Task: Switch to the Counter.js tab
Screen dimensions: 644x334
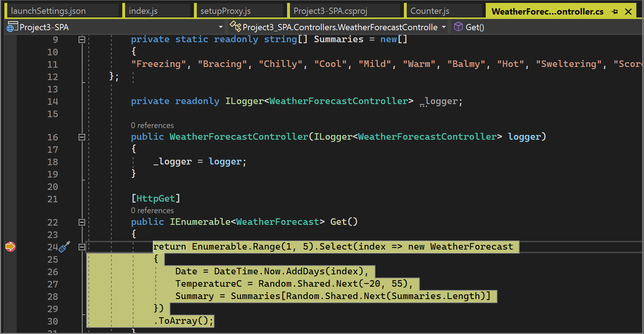Action: point(430,11)
